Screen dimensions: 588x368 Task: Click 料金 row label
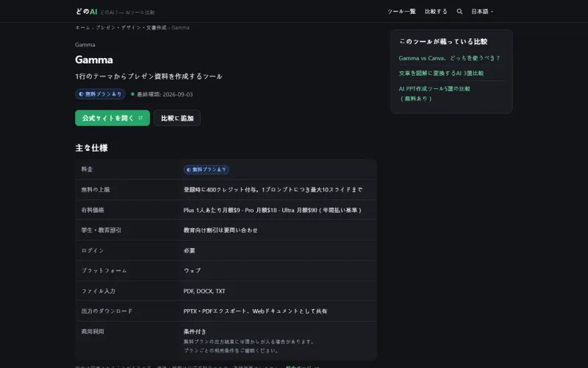pos(87,169)
